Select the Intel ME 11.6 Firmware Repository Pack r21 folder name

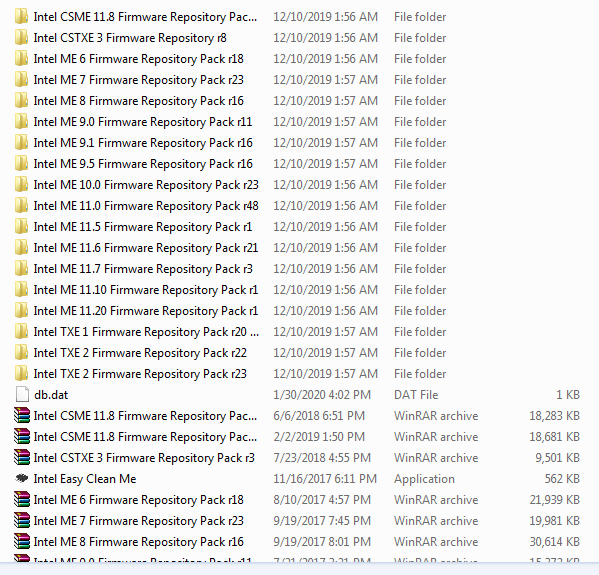tap(146, 248)
